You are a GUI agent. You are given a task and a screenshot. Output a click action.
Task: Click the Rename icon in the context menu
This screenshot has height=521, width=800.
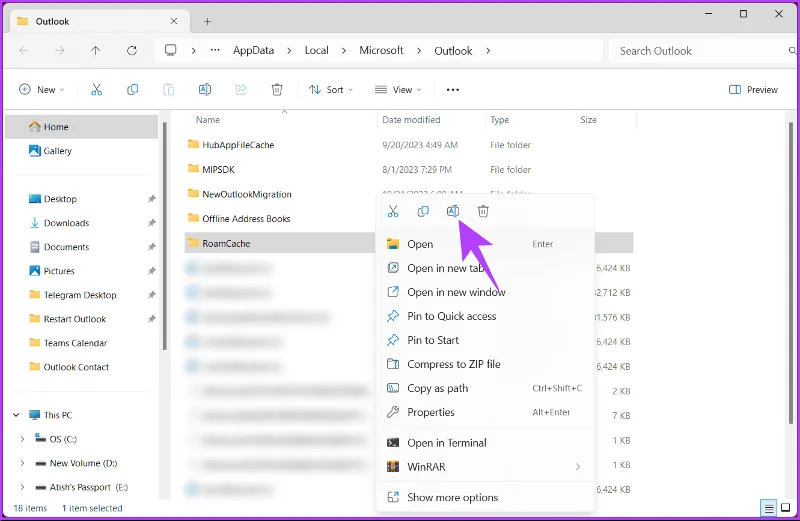(x=453, y=211)
